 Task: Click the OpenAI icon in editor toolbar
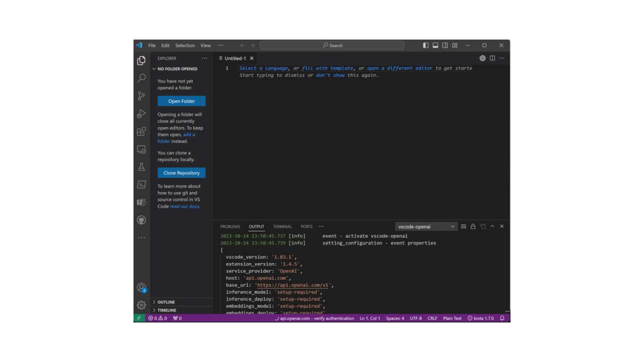tap(482, 58)
